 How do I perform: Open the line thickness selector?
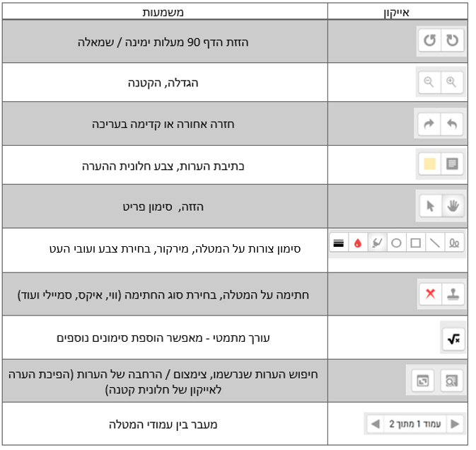(x=339, y=243)
